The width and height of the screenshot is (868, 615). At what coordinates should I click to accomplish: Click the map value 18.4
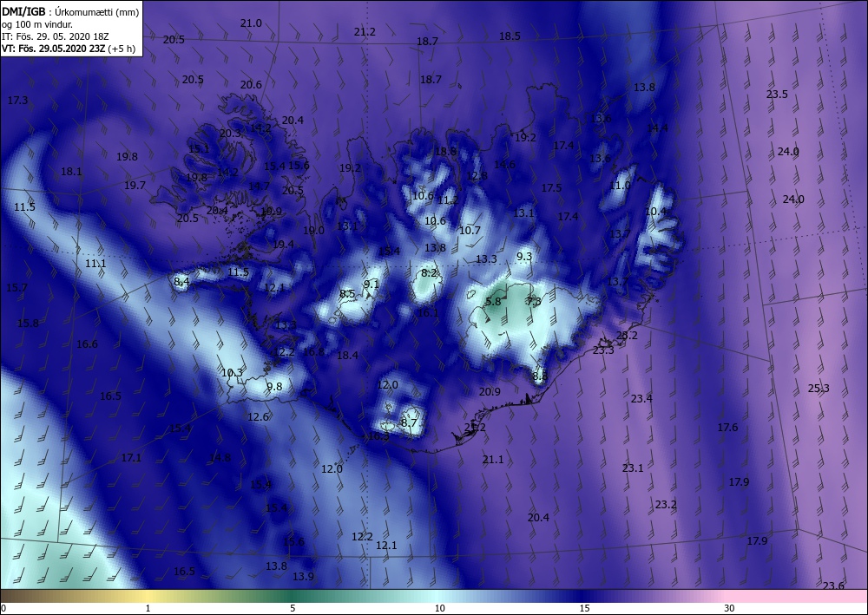pos(348,355)
